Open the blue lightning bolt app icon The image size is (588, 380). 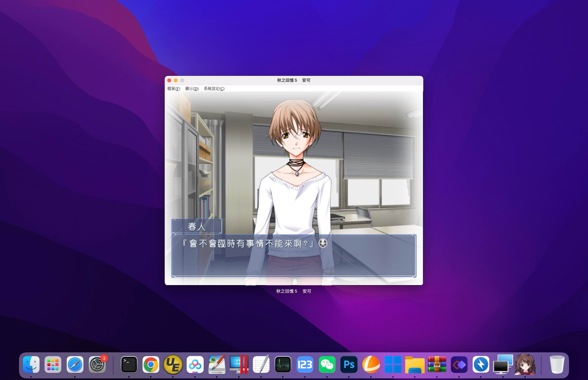[x=481, y=364]
